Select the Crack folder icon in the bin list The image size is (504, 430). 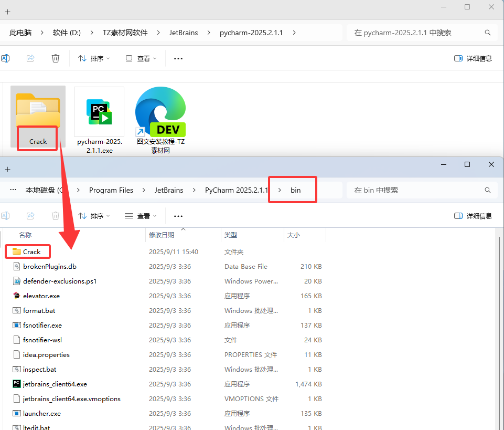point(17,251)
